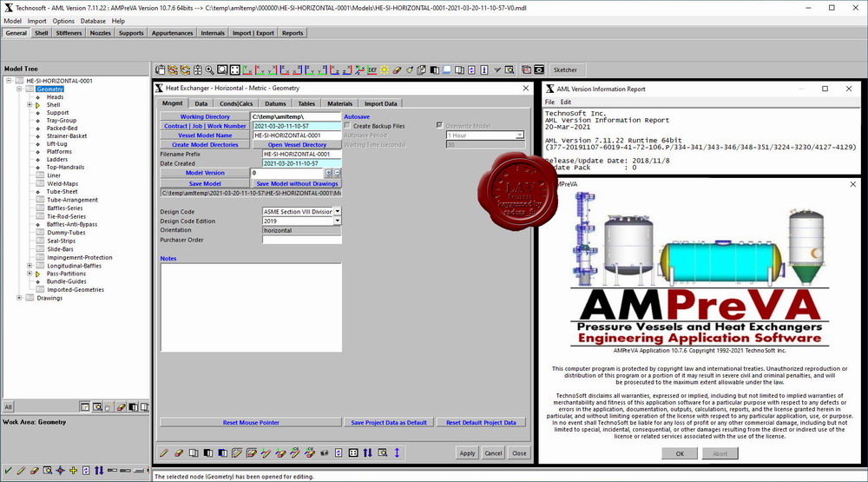This screenshot has width=868, height=482.
Task: Click the blue double vertical arrow icon in dialog
Action: point(397,452)
